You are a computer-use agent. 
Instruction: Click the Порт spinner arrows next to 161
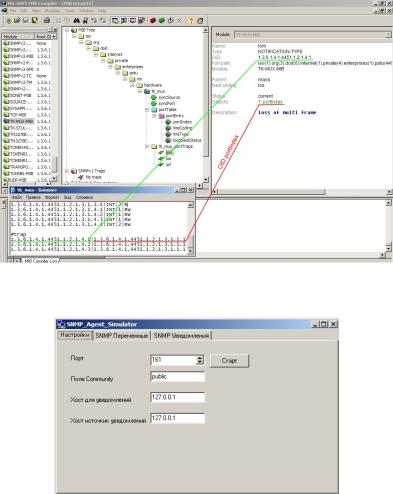(x=200, y=360)
